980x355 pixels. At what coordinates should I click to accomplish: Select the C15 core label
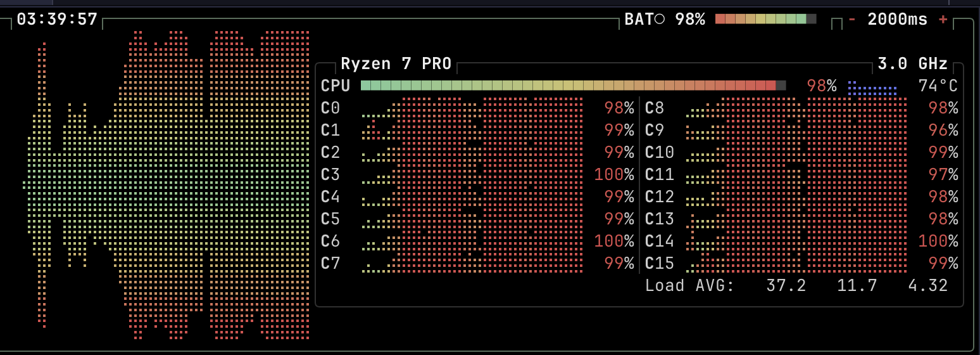pyautogui.click(x=660, y=263)
